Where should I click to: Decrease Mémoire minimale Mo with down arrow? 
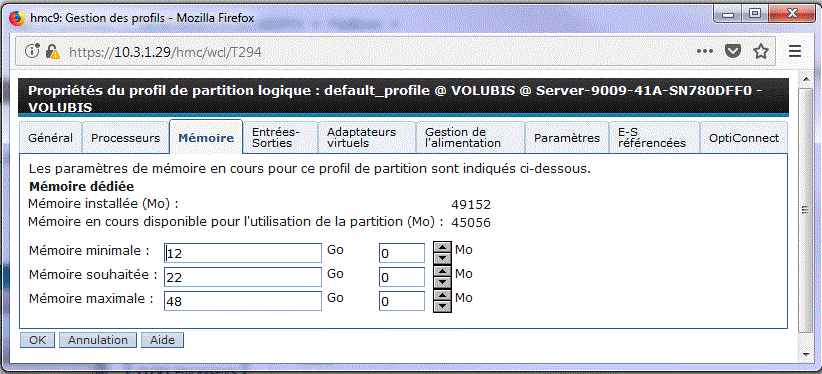443,258
